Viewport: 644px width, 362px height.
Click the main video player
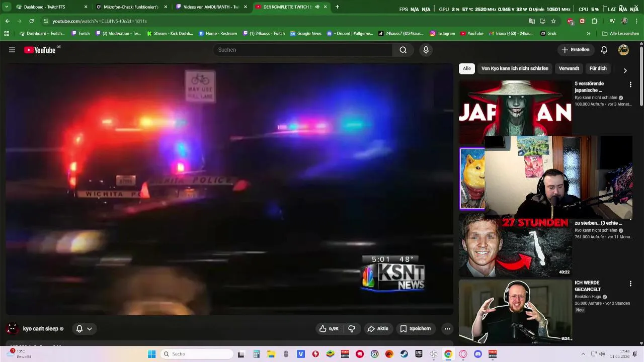[229, 190]
